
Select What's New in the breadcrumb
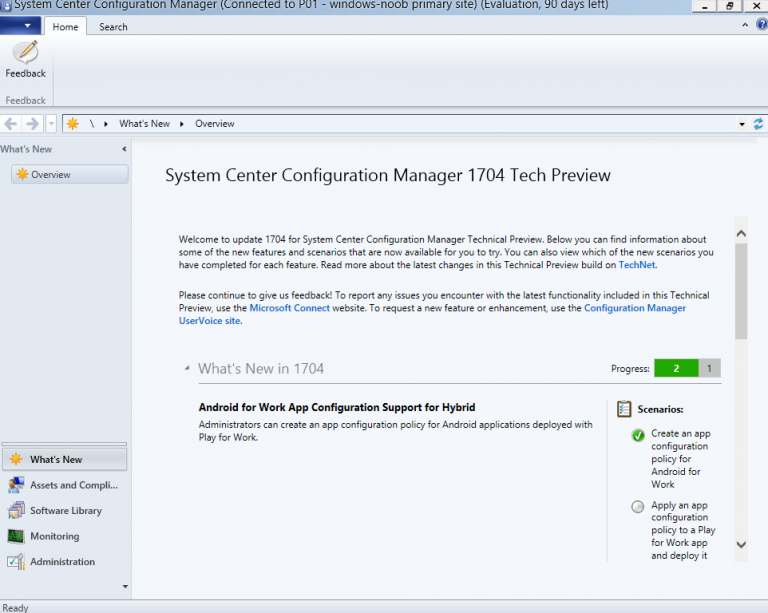coord(144,124)
